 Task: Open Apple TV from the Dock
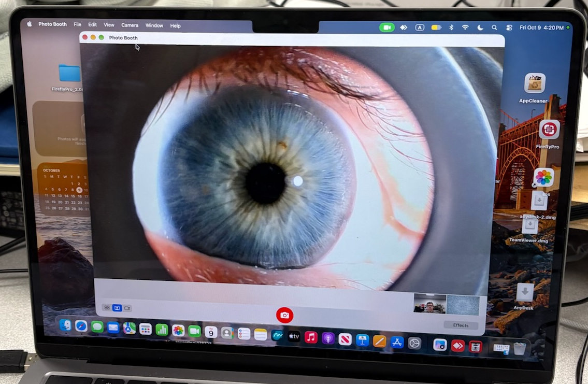pyautogui.click(x=294, y=336)
